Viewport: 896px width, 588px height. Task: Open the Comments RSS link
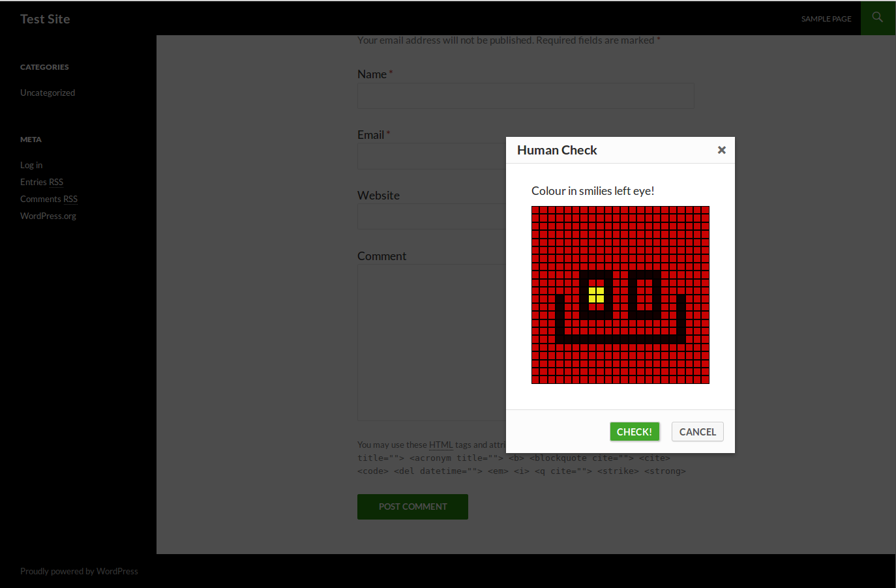[49, 199]
